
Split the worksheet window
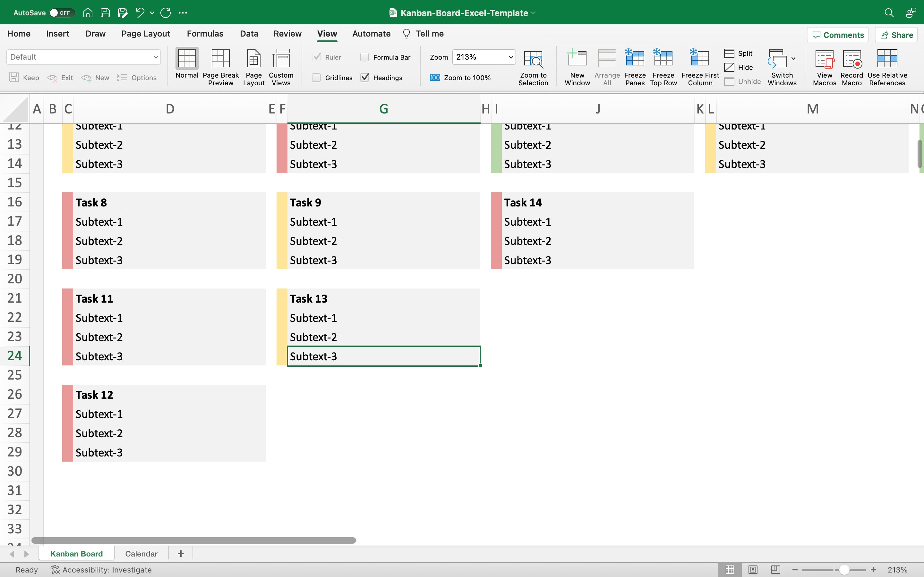[x=739, y=53]
